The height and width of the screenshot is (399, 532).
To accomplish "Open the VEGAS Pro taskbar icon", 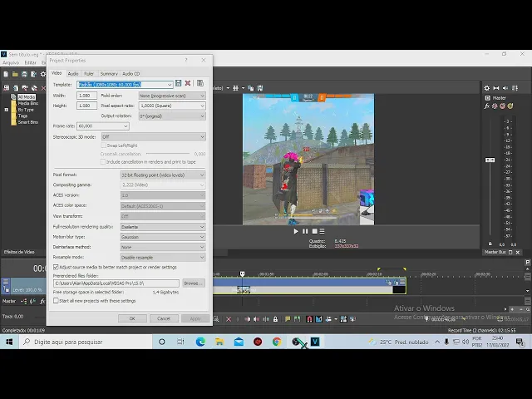I will coord(315,342).
